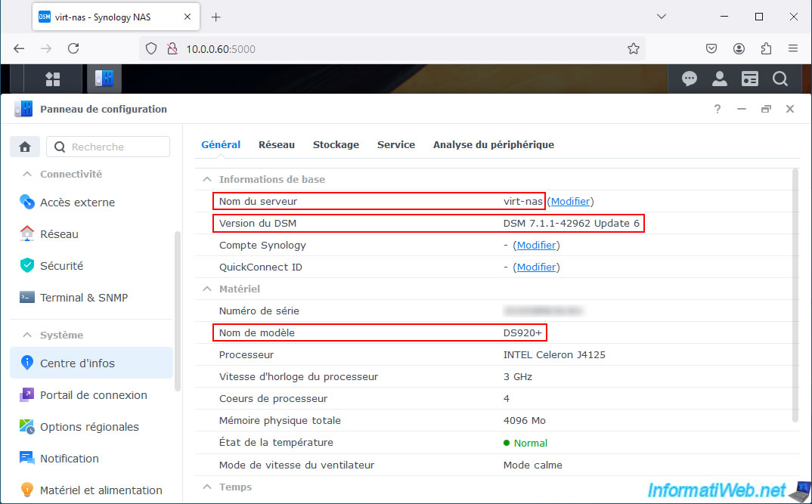Open the DSM widgets panel icon
The image size is (812, 504).
click(x=750, y=79)
